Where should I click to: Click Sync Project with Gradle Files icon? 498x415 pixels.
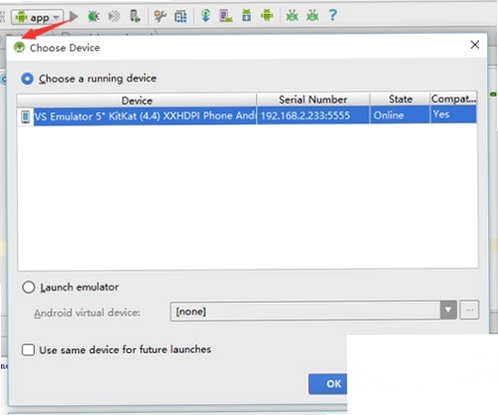(x=206, y=16)
